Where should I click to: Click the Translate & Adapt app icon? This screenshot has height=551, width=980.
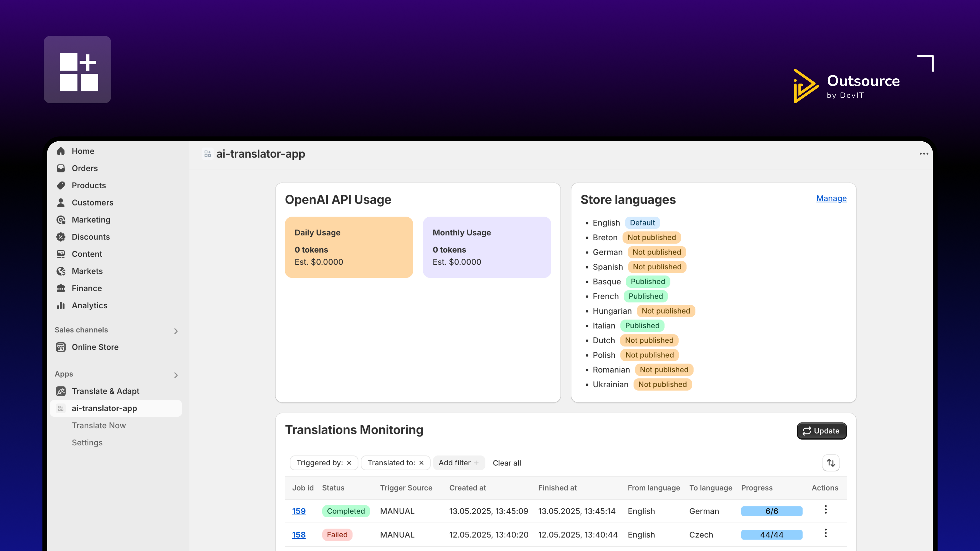(61, 391)
